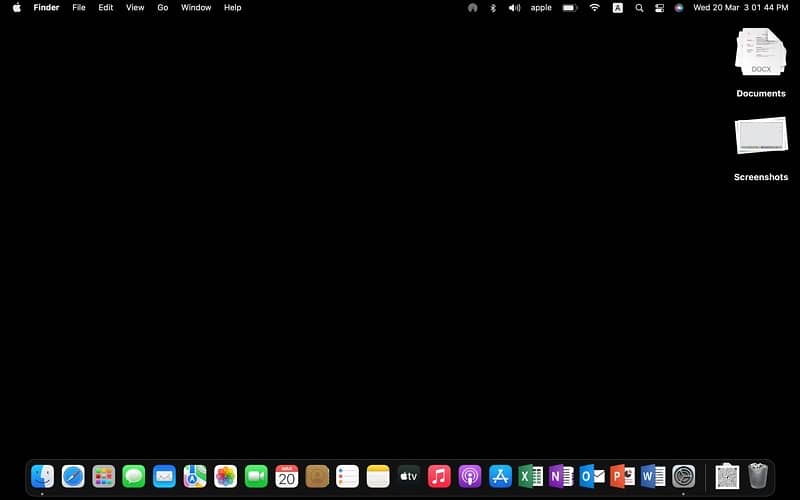
Task: Click the date and time clock
Action: pyautogui.click(x=741, y=8)
